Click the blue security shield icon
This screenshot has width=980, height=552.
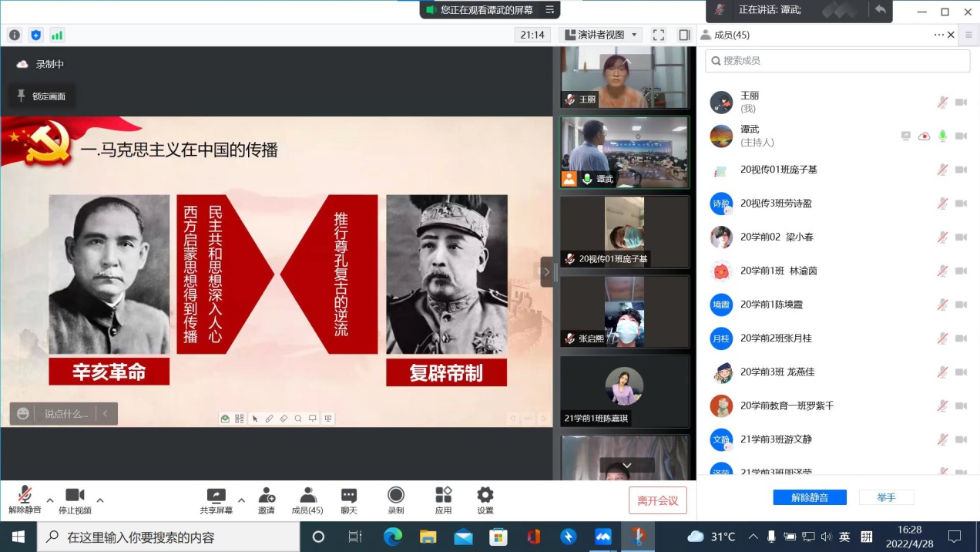pyautogui.click(x=35, y=35)
